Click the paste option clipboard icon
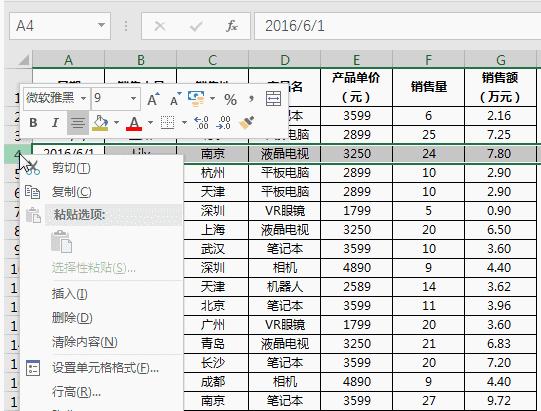 [61, 241]
